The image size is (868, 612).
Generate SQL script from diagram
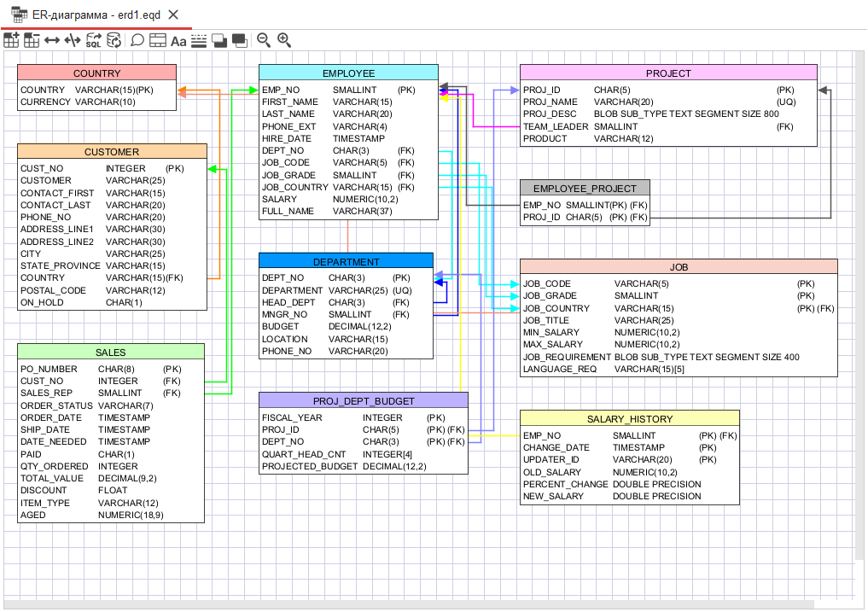click(x=93, y=40)
